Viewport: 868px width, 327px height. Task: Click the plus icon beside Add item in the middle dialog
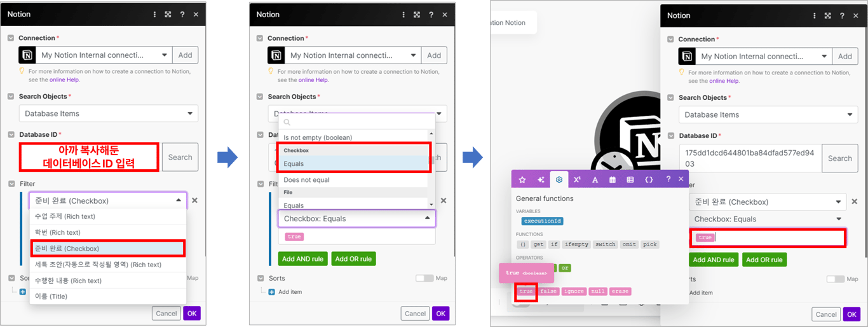coord(272,292)
